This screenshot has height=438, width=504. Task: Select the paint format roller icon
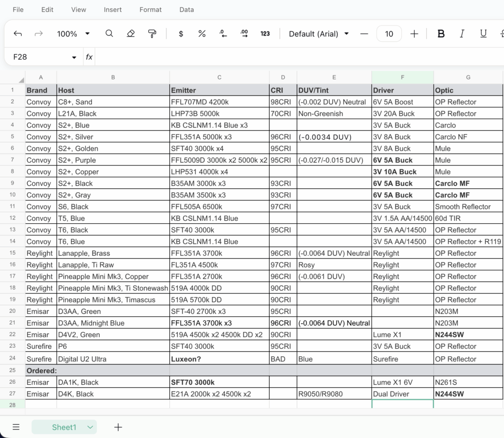[152, 34]
